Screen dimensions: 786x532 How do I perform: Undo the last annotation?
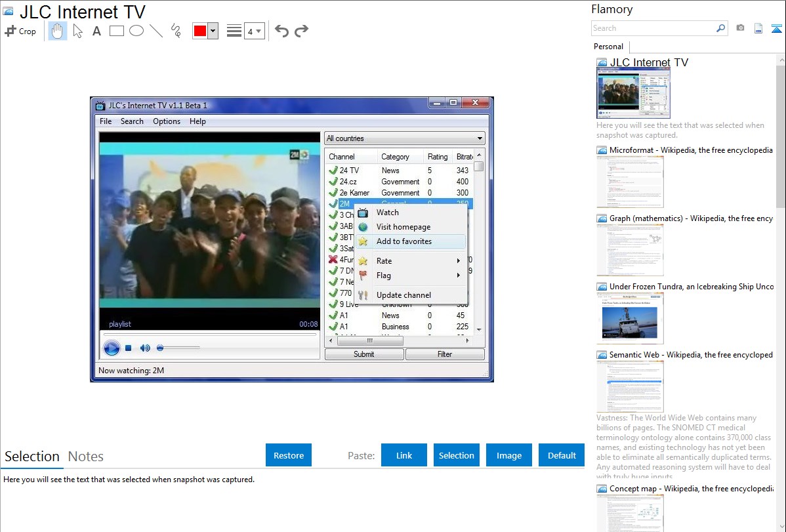point(281,31)
